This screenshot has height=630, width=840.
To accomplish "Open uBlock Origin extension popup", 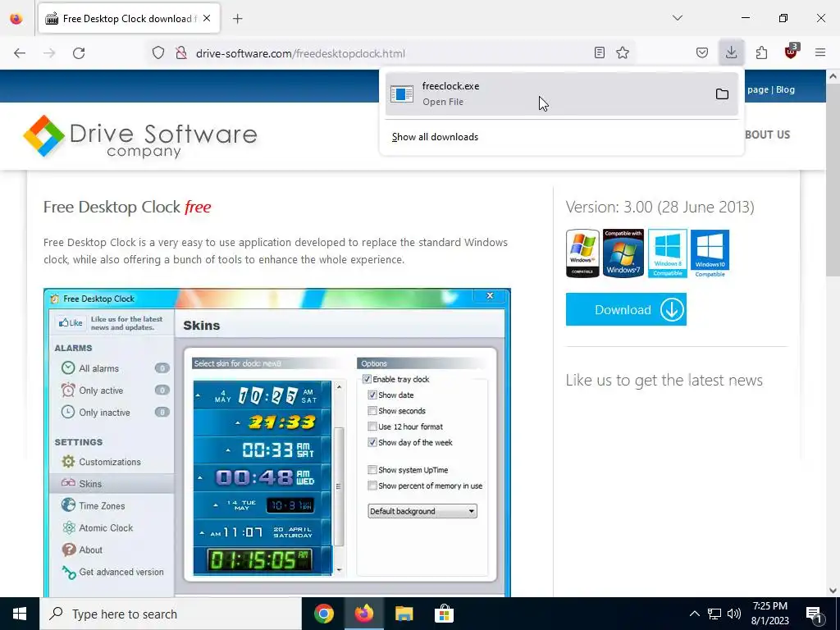I will click(791, 52).
